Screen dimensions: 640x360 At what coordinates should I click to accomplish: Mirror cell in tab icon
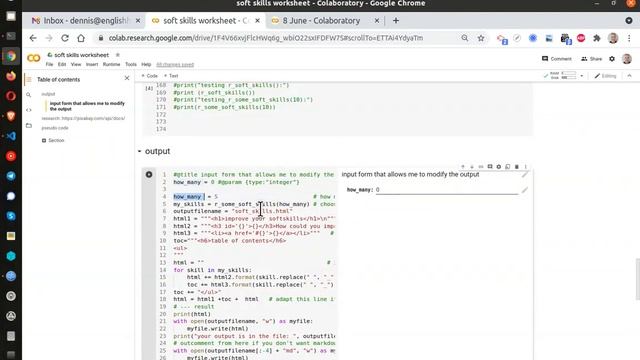[x=508, y=167]
